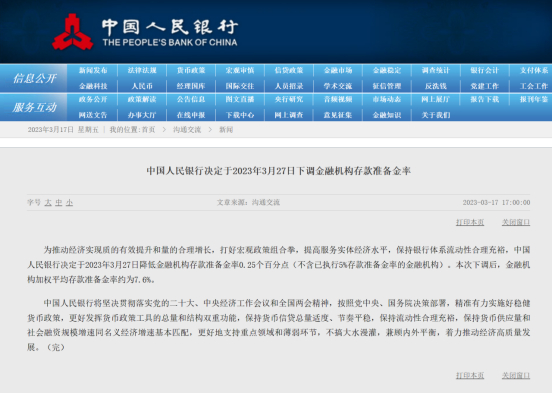553x394 pixels.
Task: Click the 信息公开 category header
Action: [x=34, y=78]
